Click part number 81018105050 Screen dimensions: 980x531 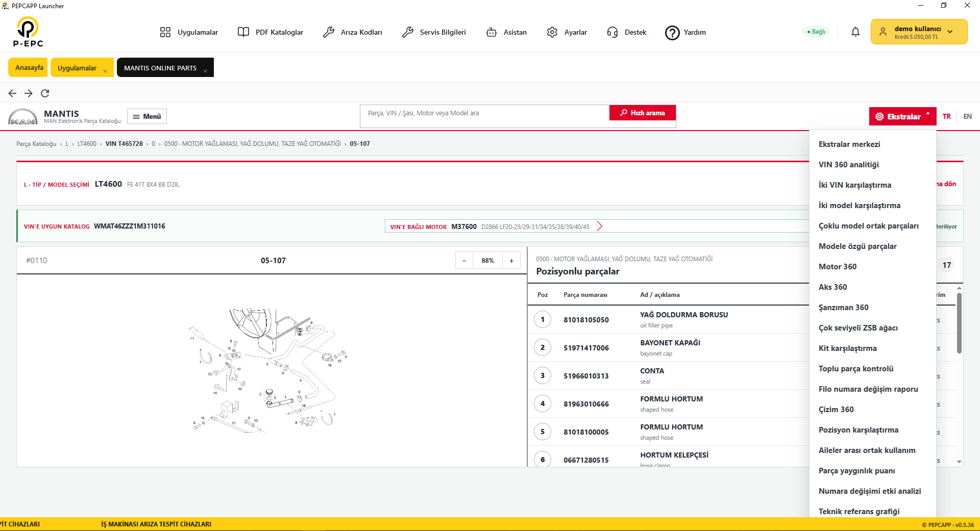click(586, 320)
